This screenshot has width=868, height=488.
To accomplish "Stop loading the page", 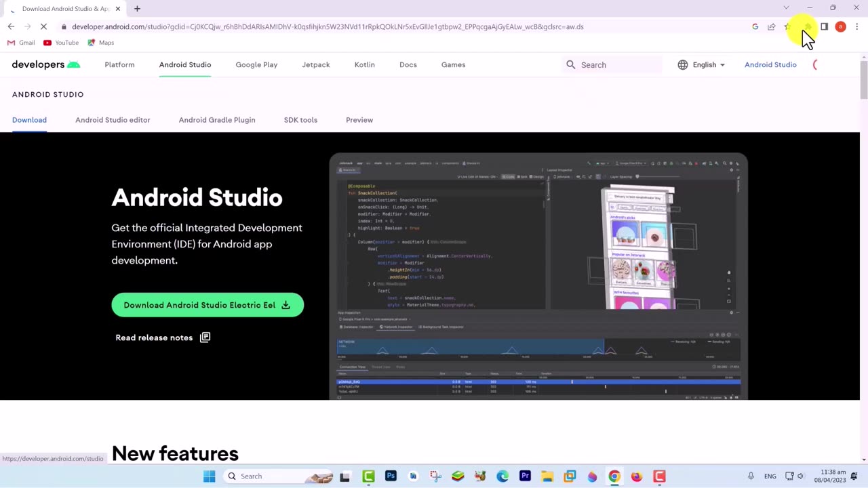I will (x=44, y=26).
